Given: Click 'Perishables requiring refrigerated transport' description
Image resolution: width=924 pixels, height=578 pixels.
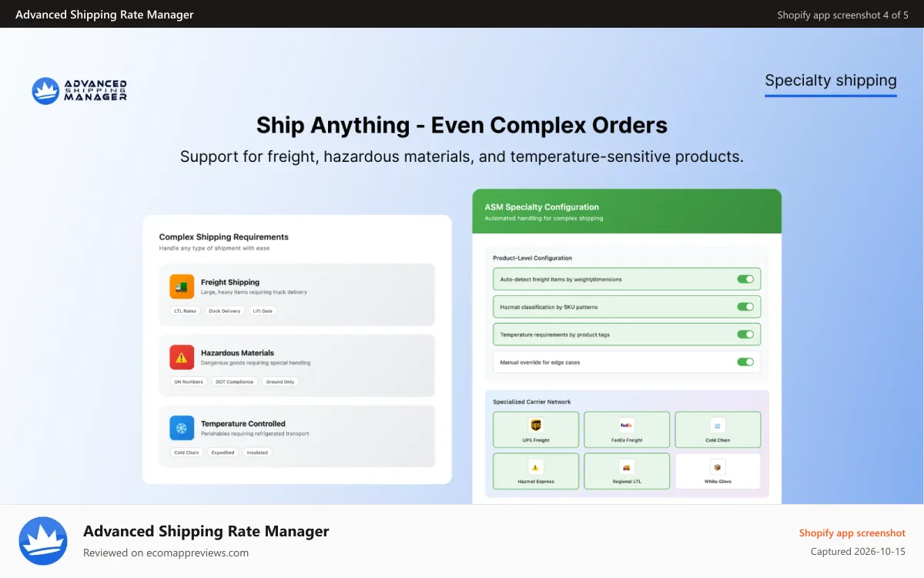Looking at the screenshot, I should coord(255,434).
